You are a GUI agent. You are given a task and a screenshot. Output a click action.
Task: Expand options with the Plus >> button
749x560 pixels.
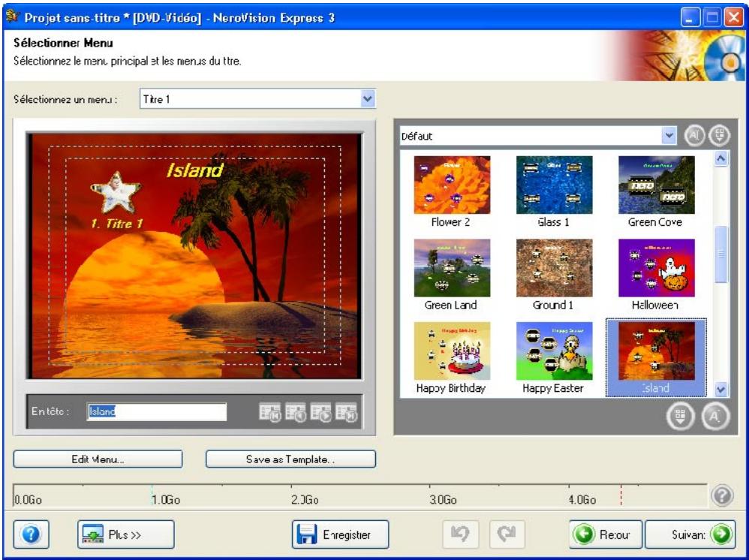click(x=126, y=534)
